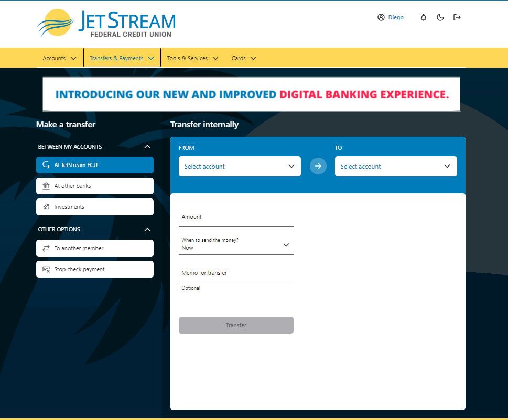Open the Accounts menu
This screenshot has height=420, width=508.
point(59,58)
